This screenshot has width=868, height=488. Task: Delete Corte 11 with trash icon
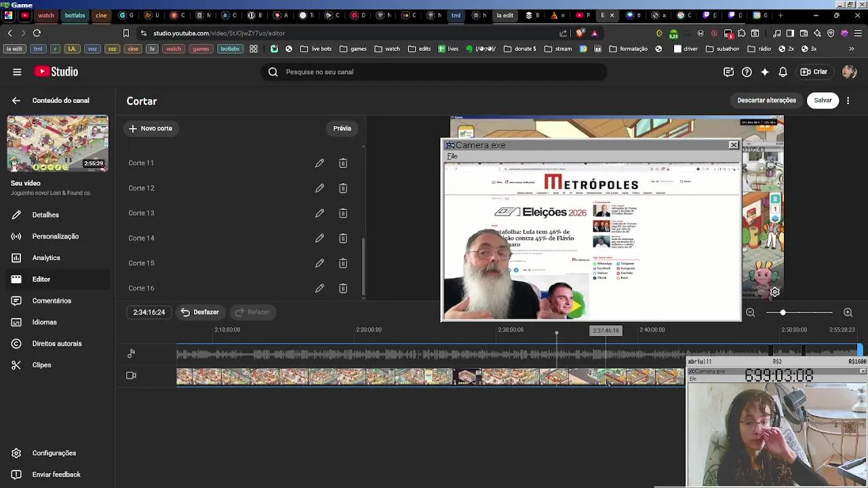(343, 163)
